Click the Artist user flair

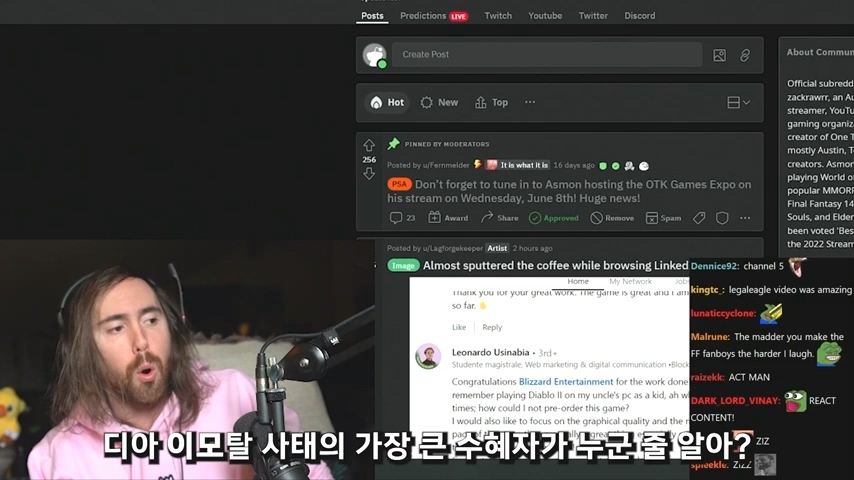497,248
